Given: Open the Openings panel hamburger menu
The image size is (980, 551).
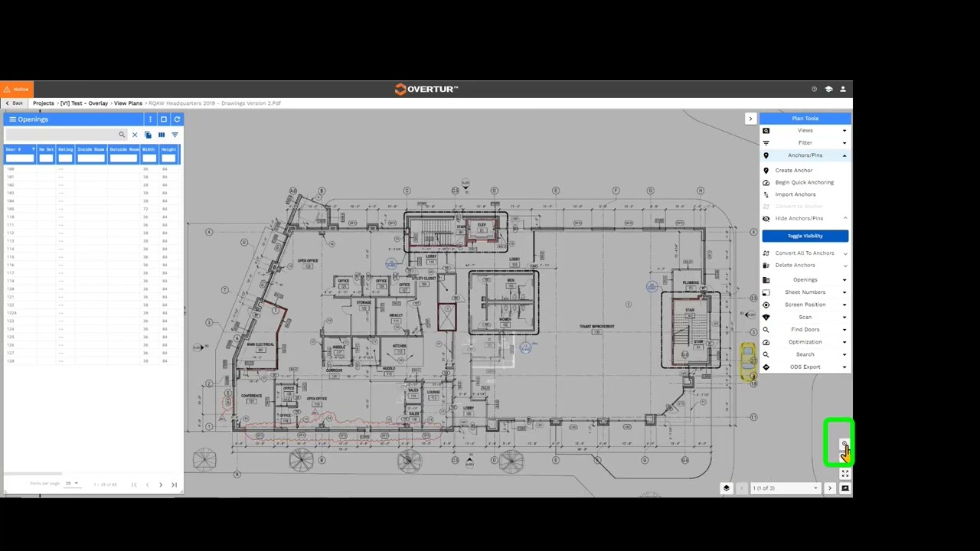Looking at the screenshot, I should 12,119.
